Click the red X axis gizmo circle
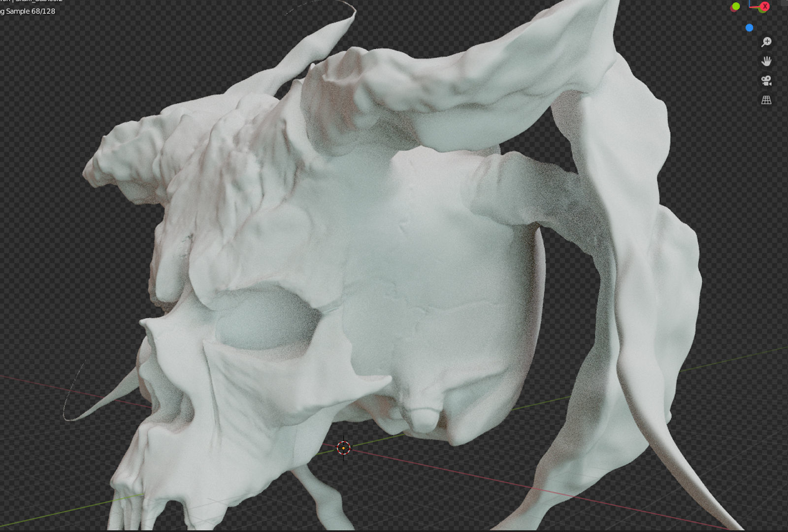This screenshot has height=532, width=788. tap(764, 6)
